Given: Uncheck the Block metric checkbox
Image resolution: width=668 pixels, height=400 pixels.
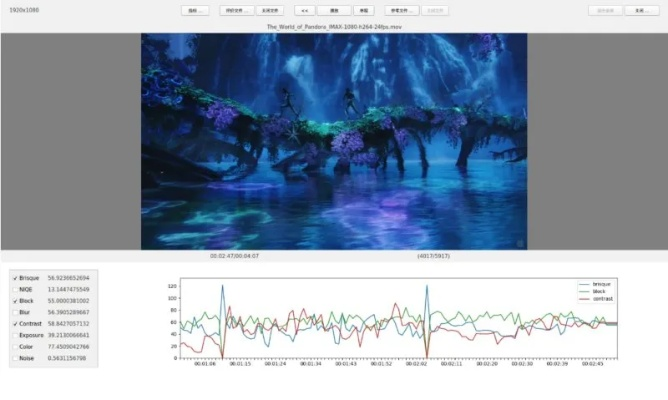Looking at the screenshot, I should (14, 300).
